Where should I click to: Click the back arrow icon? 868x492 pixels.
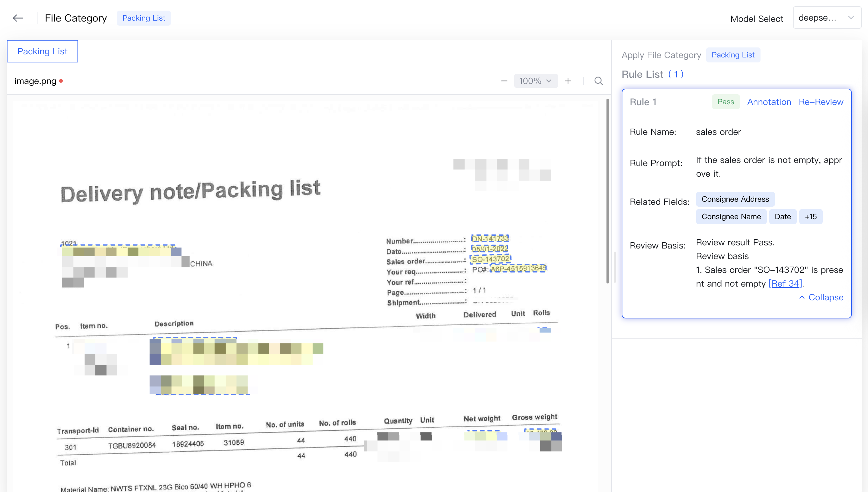point(18,18)
